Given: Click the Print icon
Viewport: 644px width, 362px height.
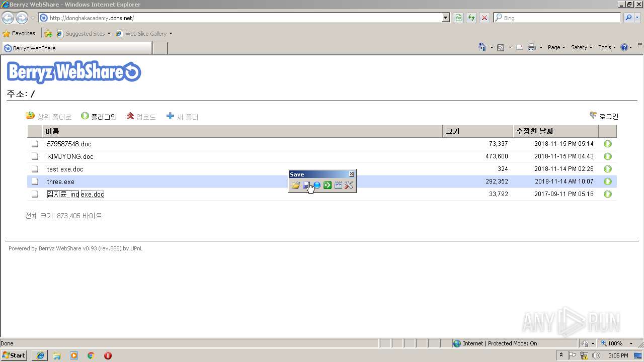Looking at the screenshot, I should pos(532,47).
